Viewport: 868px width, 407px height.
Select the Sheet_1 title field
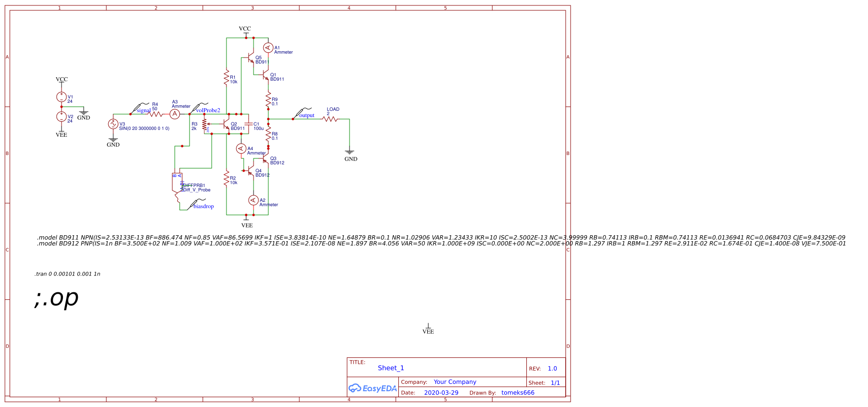click(x=390, y=368)
